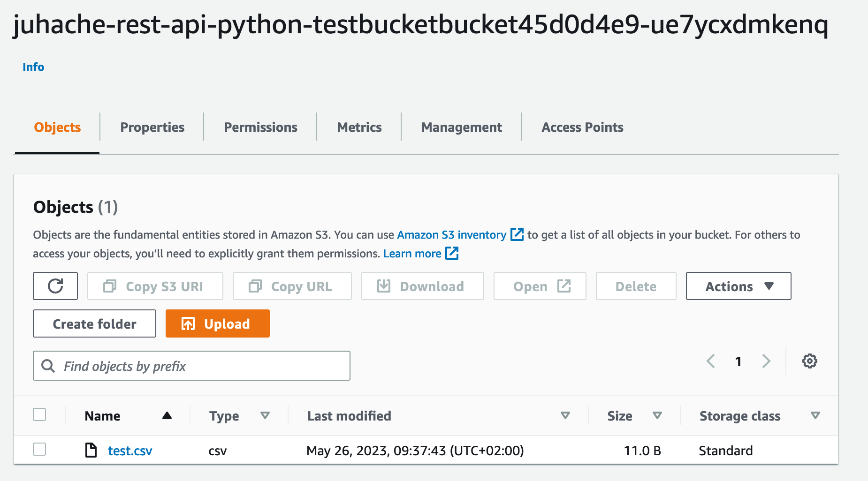Open the Amazon S3 inventory link
The height and width of the screenshot is (481, 868).
click(x=452, y=235)
